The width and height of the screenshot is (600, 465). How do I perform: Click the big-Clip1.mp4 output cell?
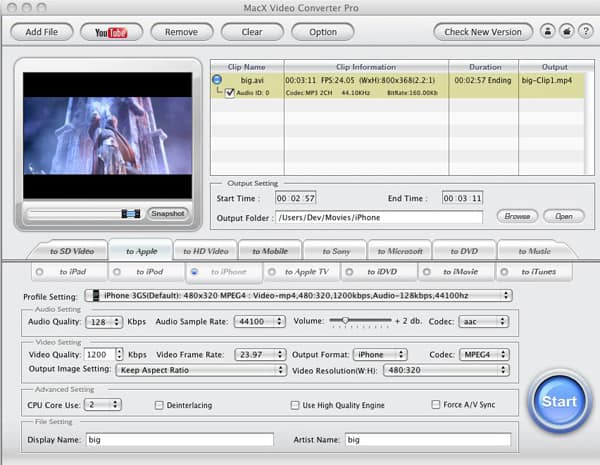click(x=547, y=80)
